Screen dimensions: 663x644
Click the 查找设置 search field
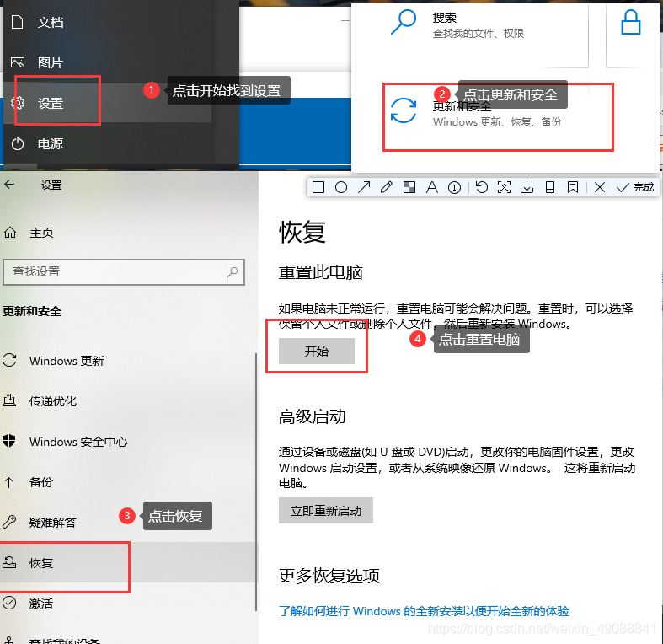(x=124, y=271)
